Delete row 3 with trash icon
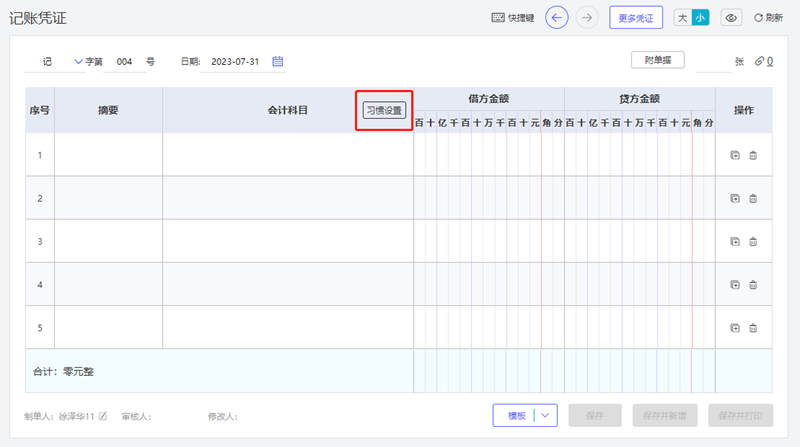The height and width of the screenshot is (447, 800). click(753, 241)
